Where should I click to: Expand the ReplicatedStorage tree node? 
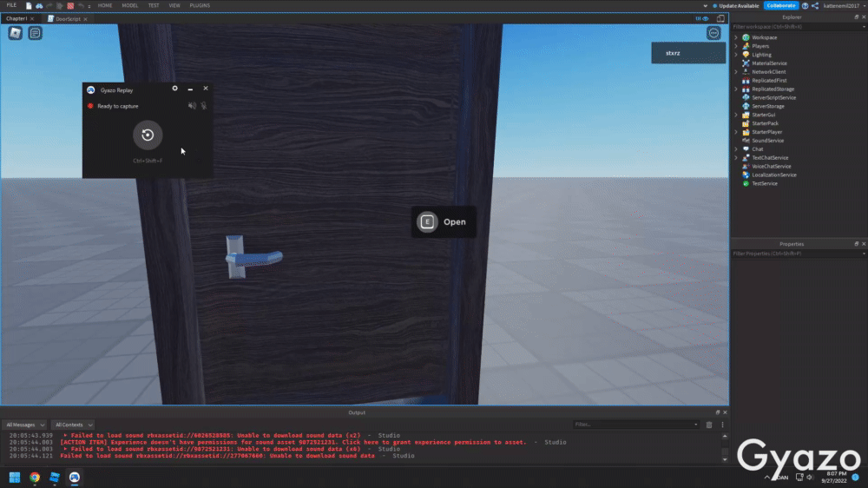click(x=736, y=89)
